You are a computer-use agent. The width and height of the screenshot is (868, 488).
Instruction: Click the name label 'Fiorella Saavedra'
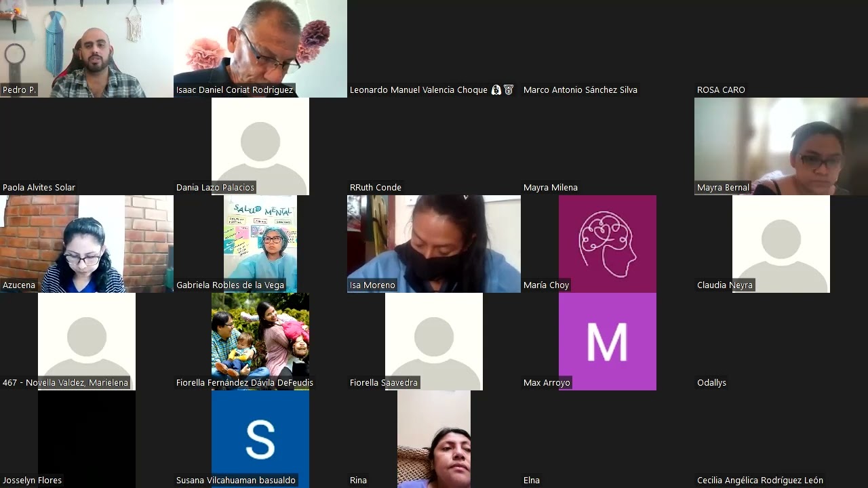384,382
